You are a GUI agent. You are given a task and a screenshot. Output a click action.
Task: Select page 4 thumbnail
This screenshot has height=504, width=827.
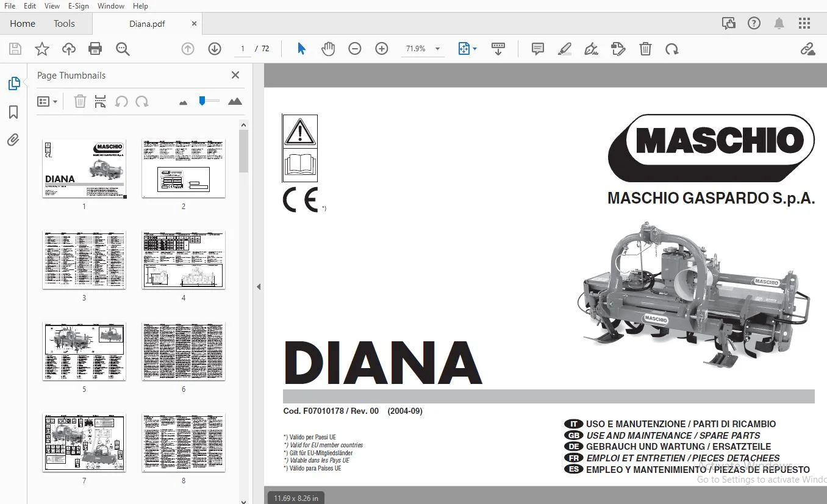click(184, 260)
